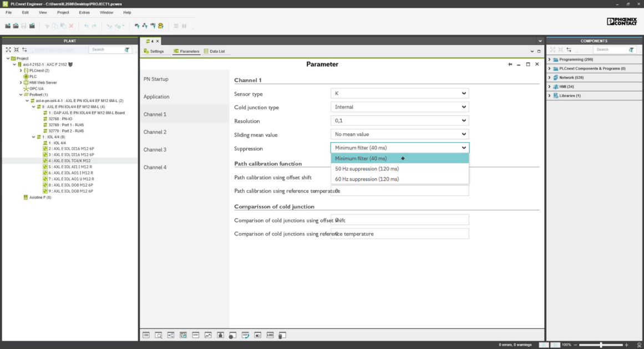Open the Extras menu

[84, 12]
